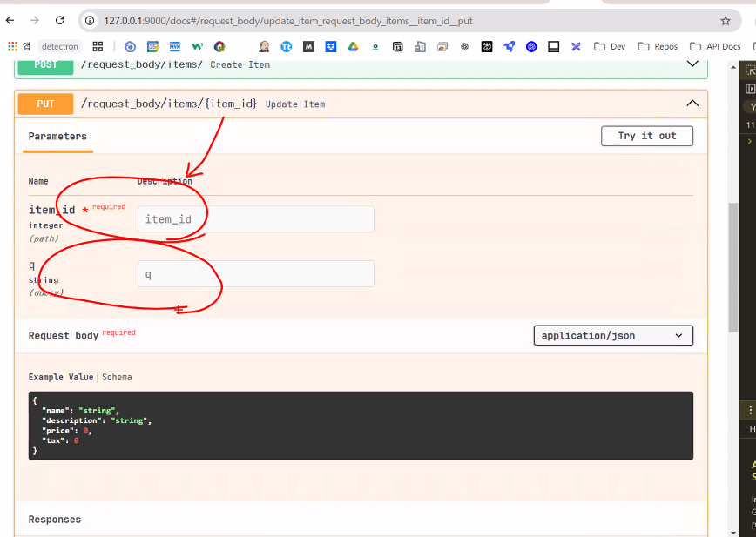Click the "Responses" heading

tap(55, 520)
